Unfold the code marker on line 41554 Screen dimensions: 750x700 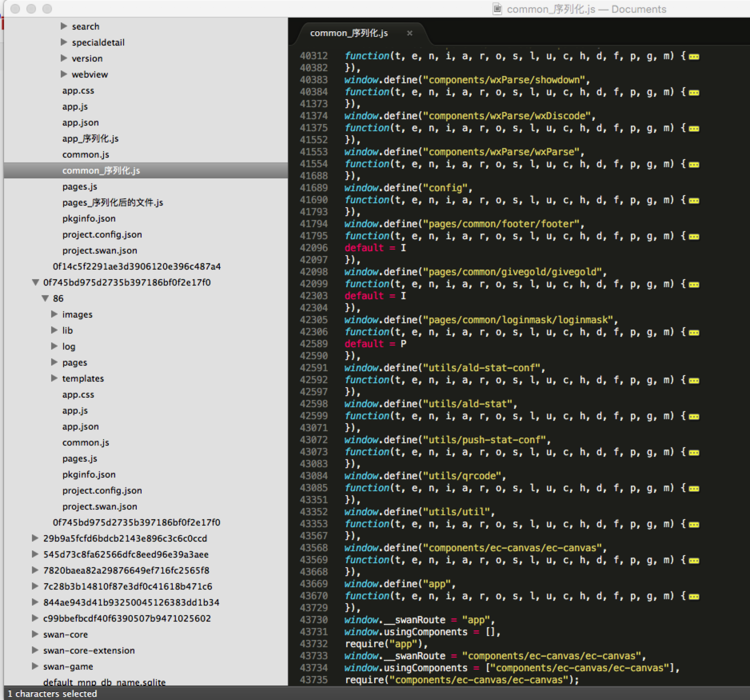click(x=694, y=164)
